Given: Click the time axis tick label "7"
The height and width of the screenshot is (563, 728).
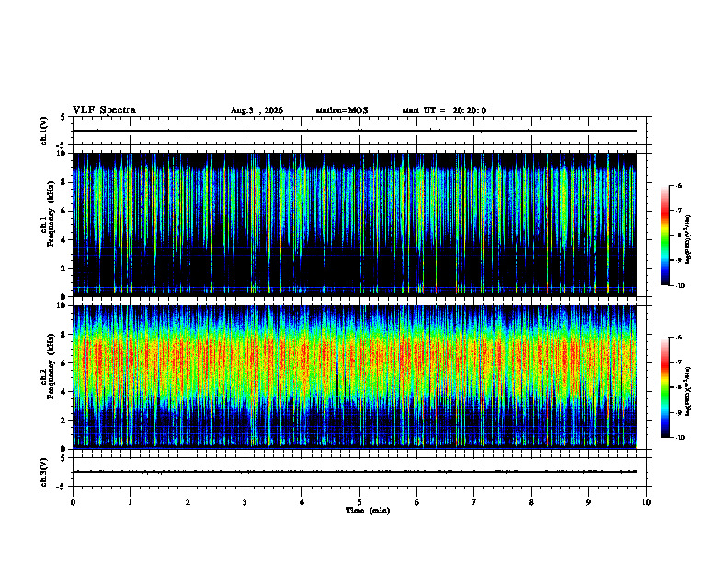Looking at the screenshot, I should point(474,502).
